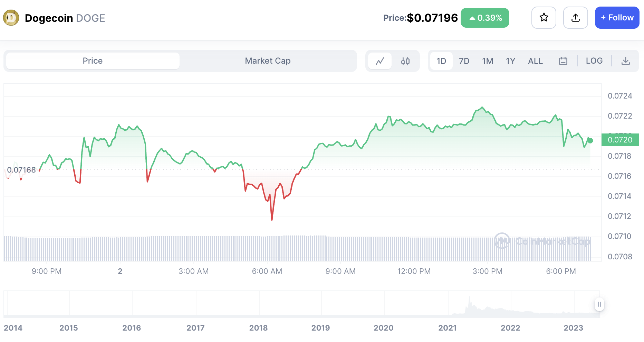Click the 0.0724 price axis label
The height and width of the screenshot is (342, 644).
point(620,96)
